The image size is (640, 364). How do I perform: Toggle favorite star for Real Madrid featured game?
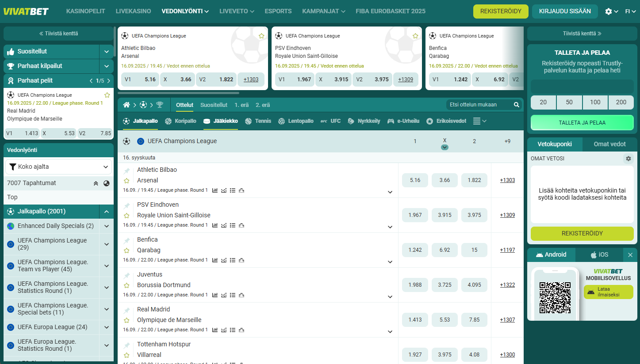point(107,95)
